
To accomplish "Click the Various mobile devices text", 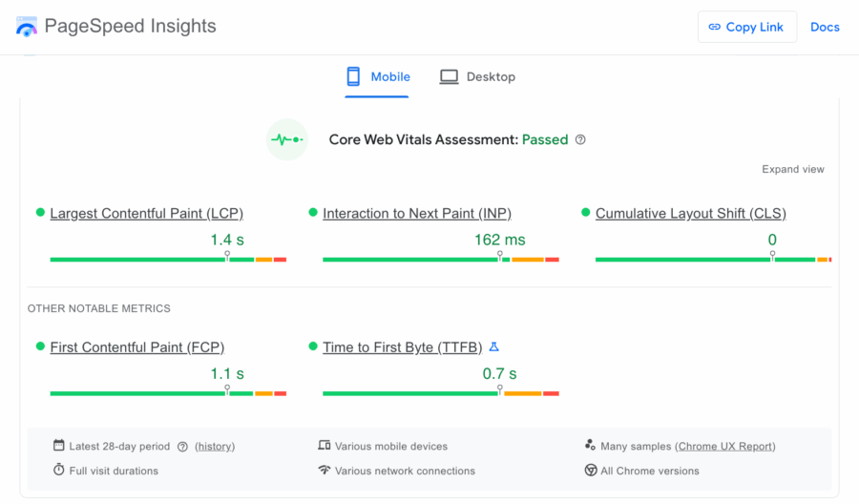I will (x=391, y=447).
